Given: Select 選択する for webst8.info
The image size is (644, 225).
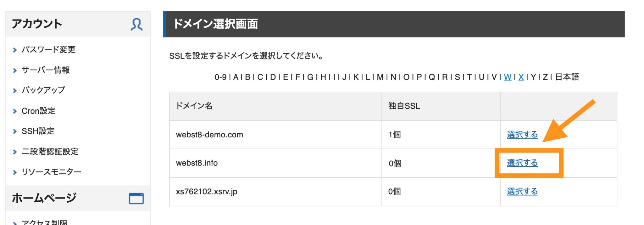Looking at the screenshot, I should pyautogui.click(x=522, y=163).
